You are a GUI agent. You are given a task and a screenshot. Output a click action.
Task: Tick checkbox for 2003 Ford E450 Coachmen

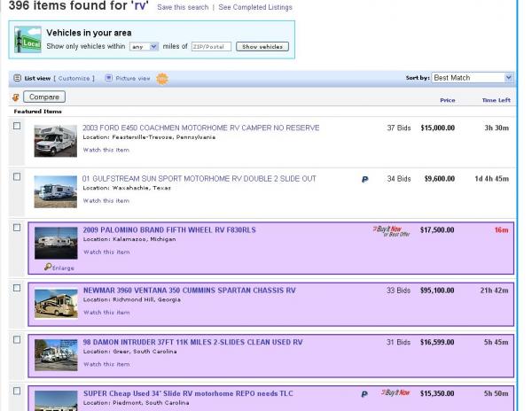click(17, 126)
